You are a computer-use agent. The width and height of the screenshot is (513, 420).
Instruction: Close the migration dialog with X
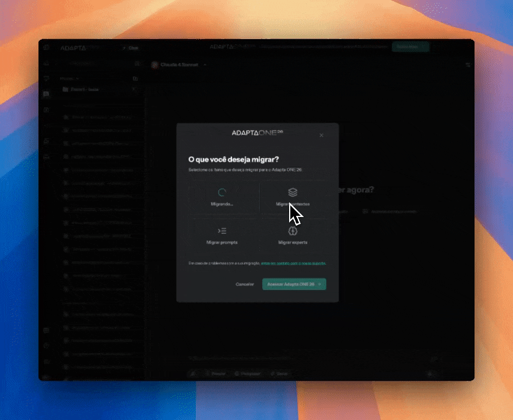321,135
